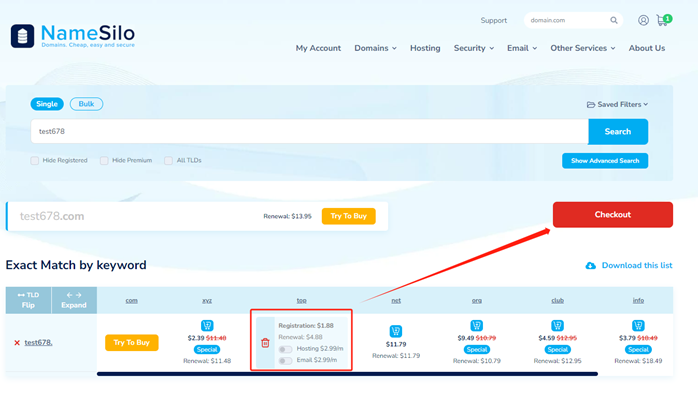The width and height of the screenshot is (698, 405).
Task: Click Try To Buy in com column
Action: 132,343
